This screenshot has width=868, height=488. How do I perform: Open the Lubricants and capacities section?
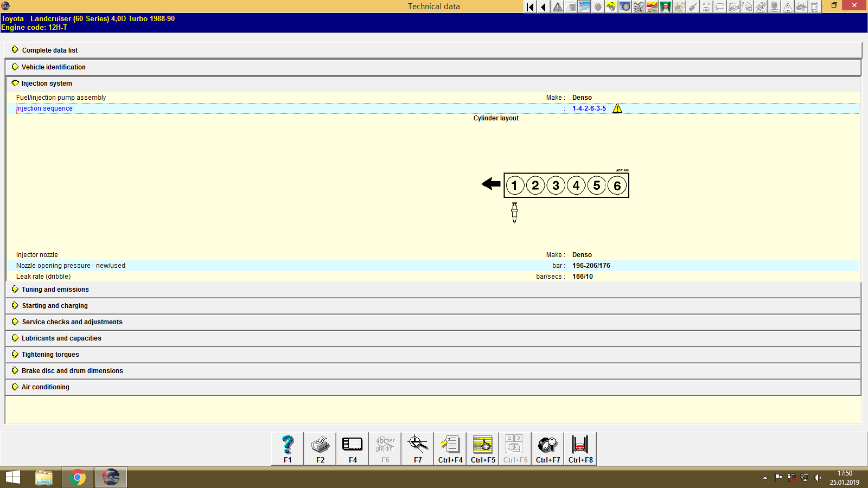coord(61,338)
